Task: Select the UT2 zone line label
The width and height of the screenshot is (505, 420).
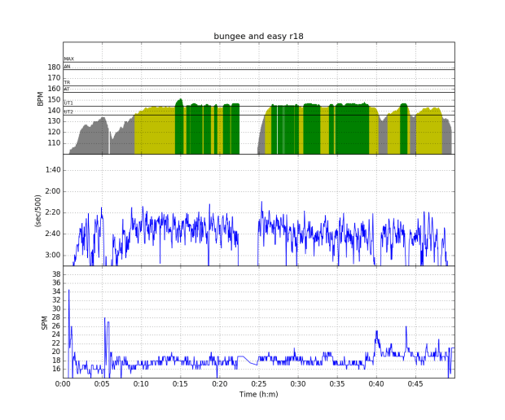Action: point(68,112)
